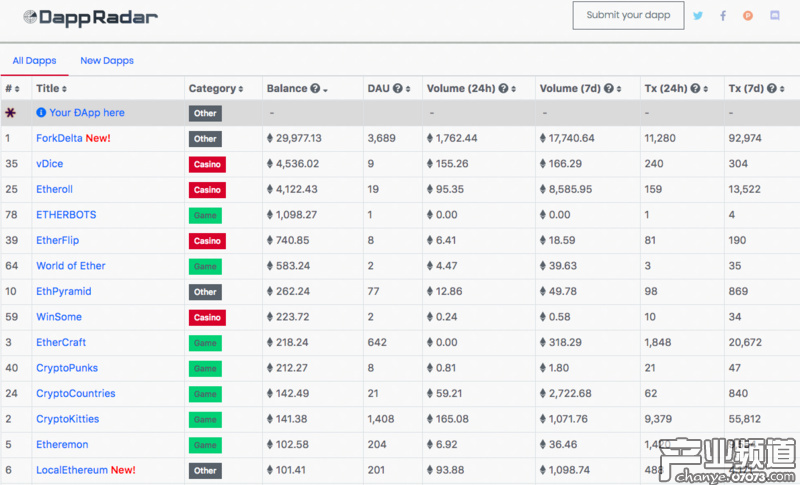
Task: Click the DAU column help icon
Action: pyautogui.click(x=397, y=89)
